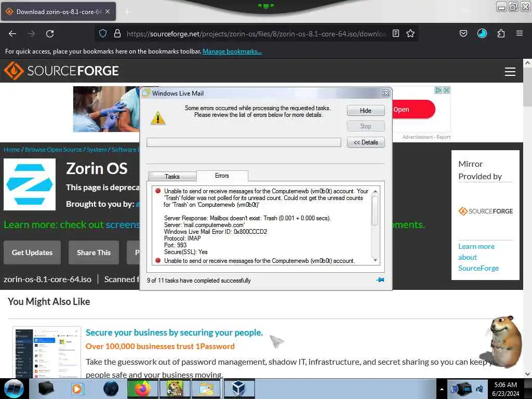The width and height of the screenshot is (532, 399).
Task: Click the red Open ad button
Action: pos(413,110)
